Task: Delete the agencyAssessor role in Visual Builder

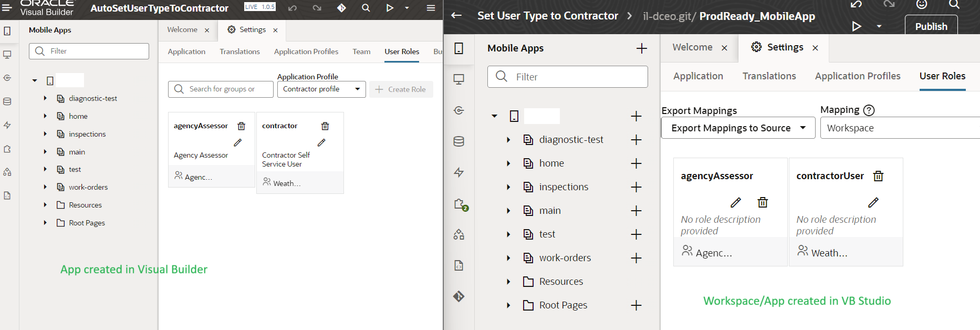Action: (241, 126)
